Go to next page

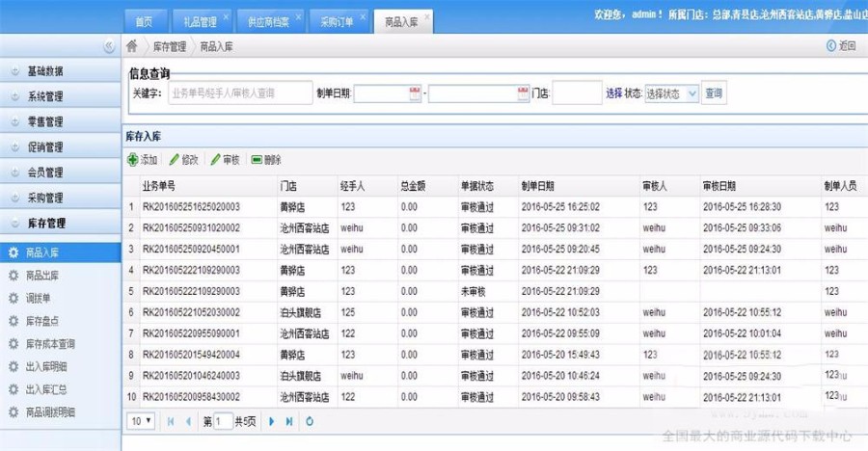tap(271, 422)
